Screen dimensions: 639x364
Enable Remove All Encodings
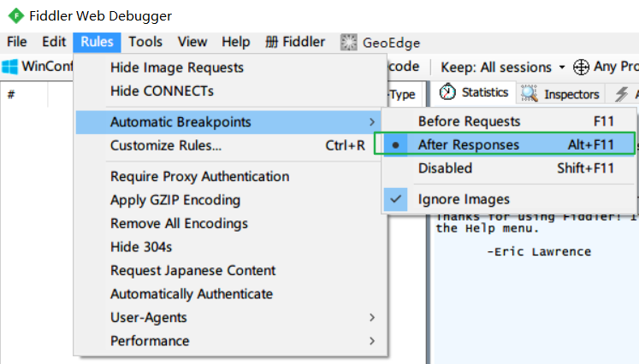click(x=230, y=224)
